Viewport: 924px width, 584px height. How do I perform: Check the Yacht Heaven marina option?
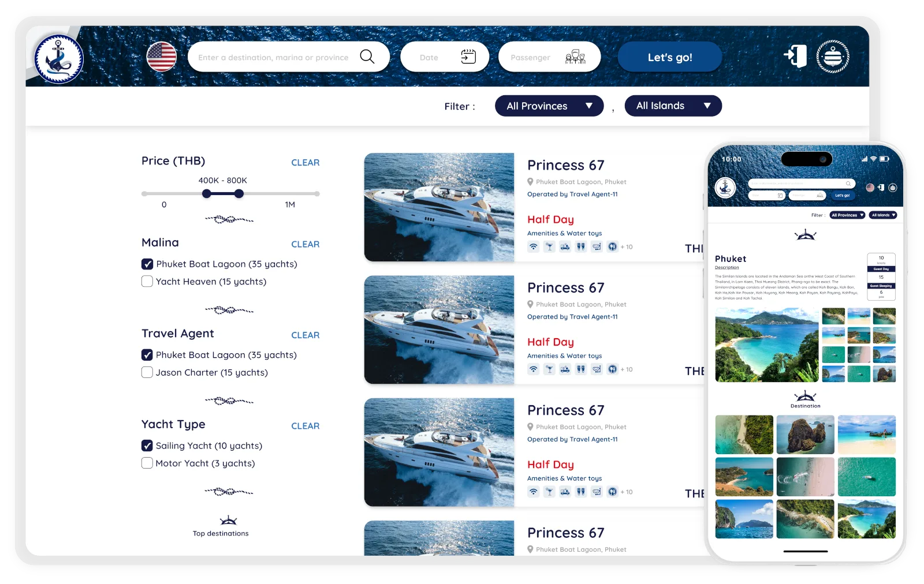click(147, 281)
